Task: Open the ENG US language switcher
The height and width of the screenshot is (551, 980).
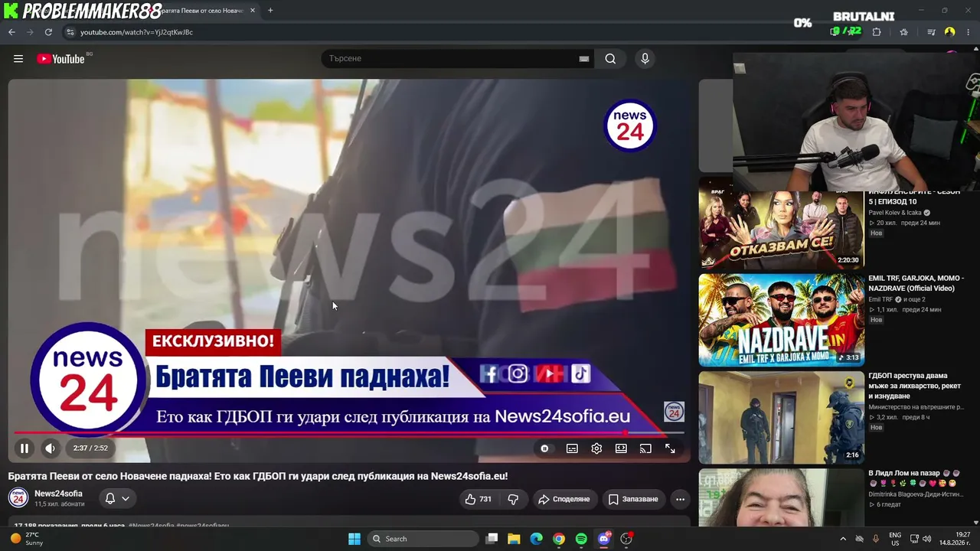Action: pyautogui.click(x=895, y=539)
